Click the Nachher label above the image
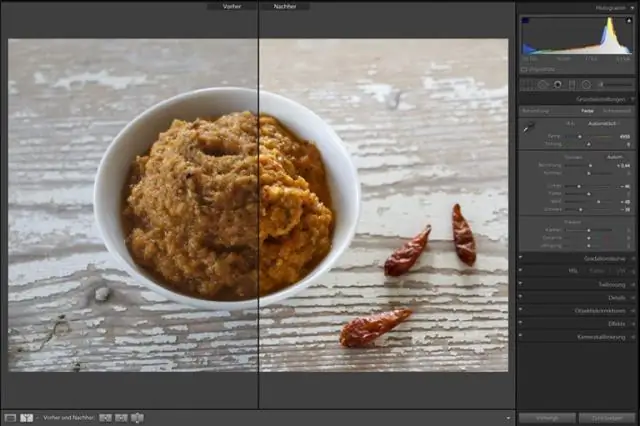This screenshot has width=640, height=426. click(285, 6)
